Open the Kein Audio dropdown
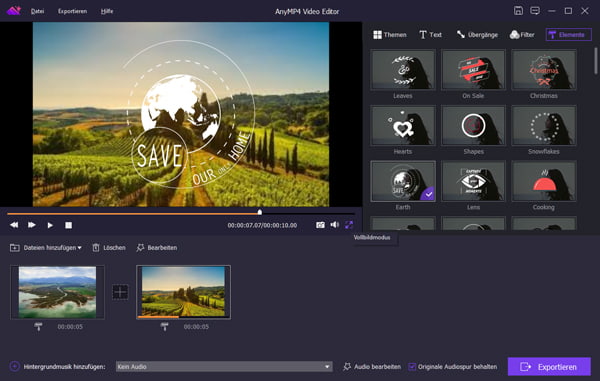 click(224, 366)
